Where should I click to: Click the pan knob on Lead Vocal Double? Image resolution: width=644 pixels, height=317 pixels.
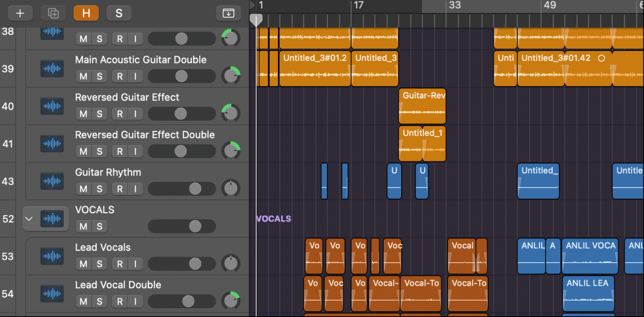click(x=231, y=301)
